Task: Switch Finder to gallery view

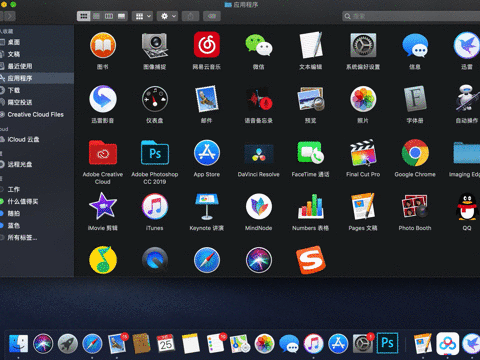Action: pyautogui.click(x=121, y=16)
